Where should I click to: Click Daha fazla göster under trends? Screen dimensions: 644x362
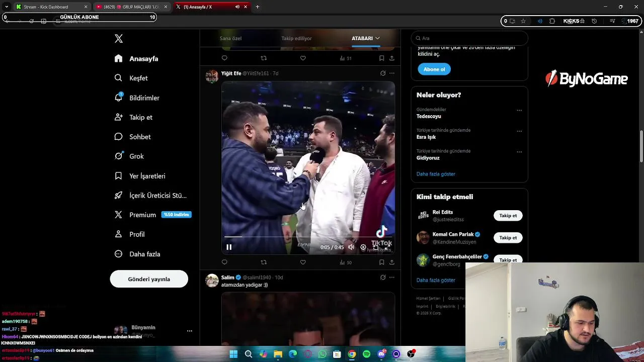click(436, 174)
